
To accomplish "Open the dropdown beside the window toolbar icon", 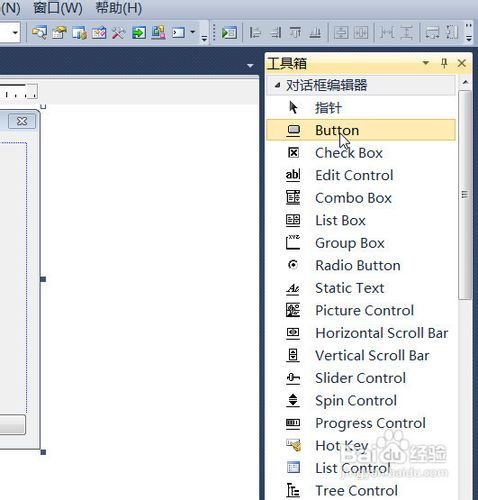I will pos(193,32).
